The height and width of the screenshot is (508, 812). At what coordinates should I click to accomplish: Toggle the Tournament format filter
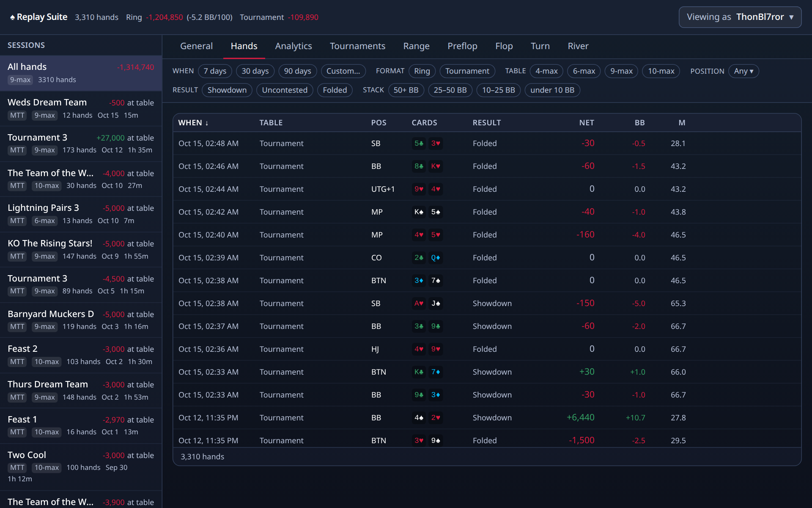(x=467, y=71)
